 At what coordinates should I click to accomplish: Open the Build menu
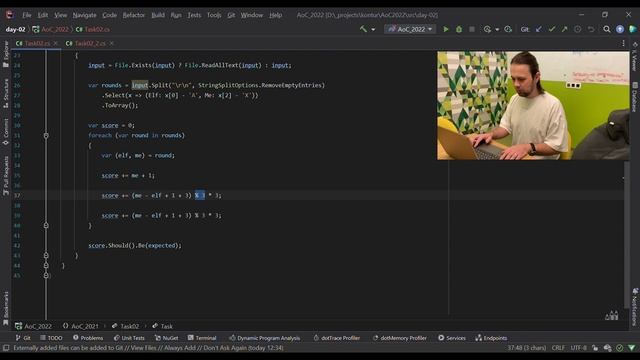click(158, 15)
